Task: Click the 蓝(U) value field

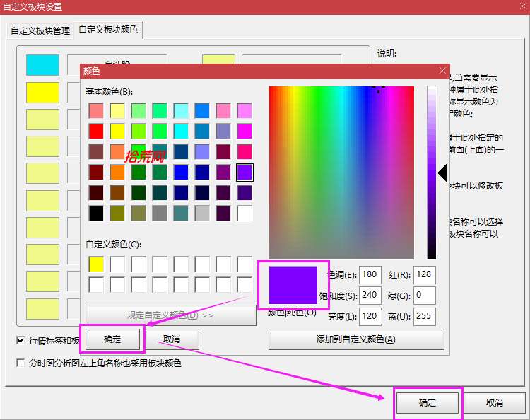Action: pos(425,316)
